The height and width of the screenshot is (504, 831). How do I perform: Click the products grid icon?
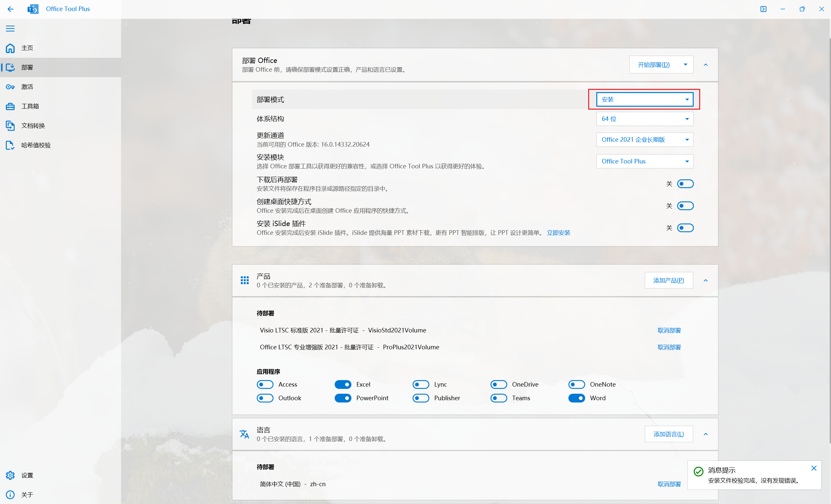[x=244, y=280]
